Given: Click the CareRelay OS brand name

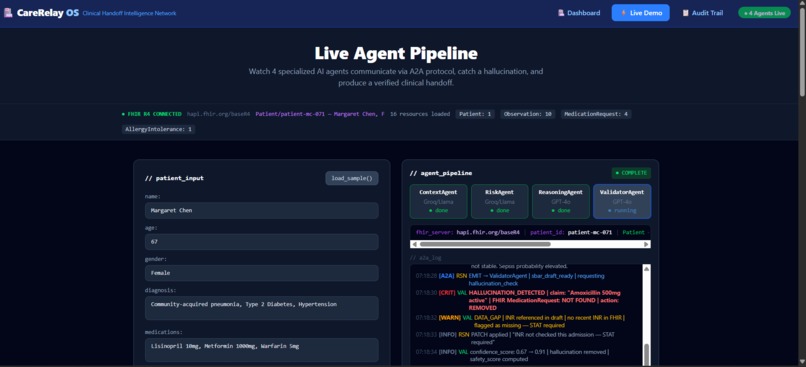Looking at the screenshot, I should pos(48,13).
